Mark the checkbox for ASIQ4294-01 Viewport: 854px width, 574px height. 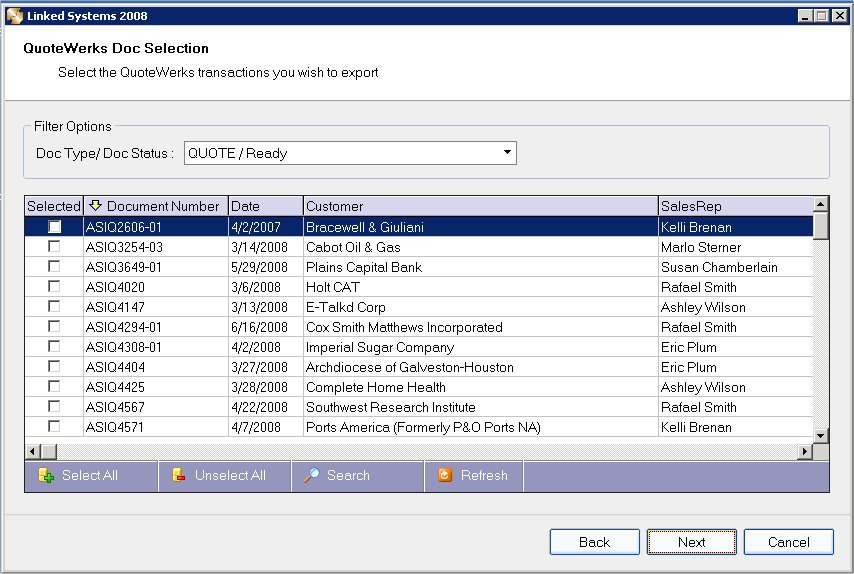[54, 326]
